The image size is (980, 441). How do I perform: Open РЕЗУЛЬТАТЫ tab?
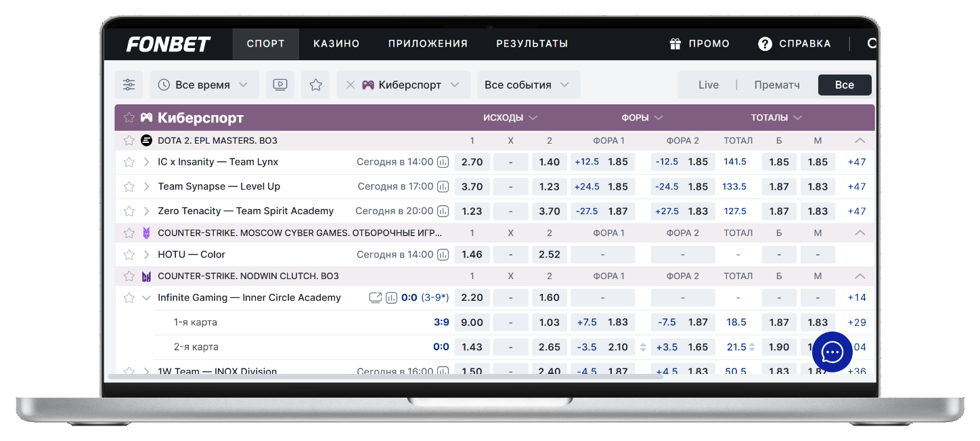pyautogui.click(x=532, y=44)
